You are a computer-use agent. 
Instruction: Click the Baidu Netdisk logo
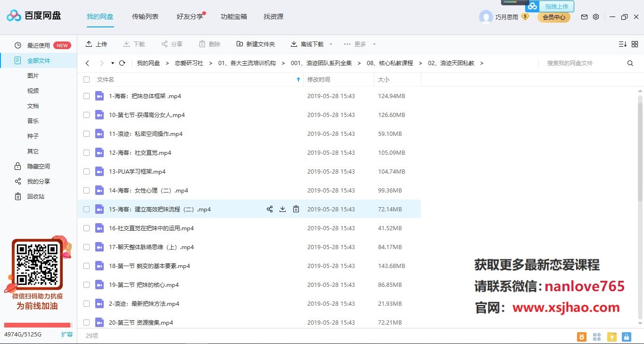34,16
